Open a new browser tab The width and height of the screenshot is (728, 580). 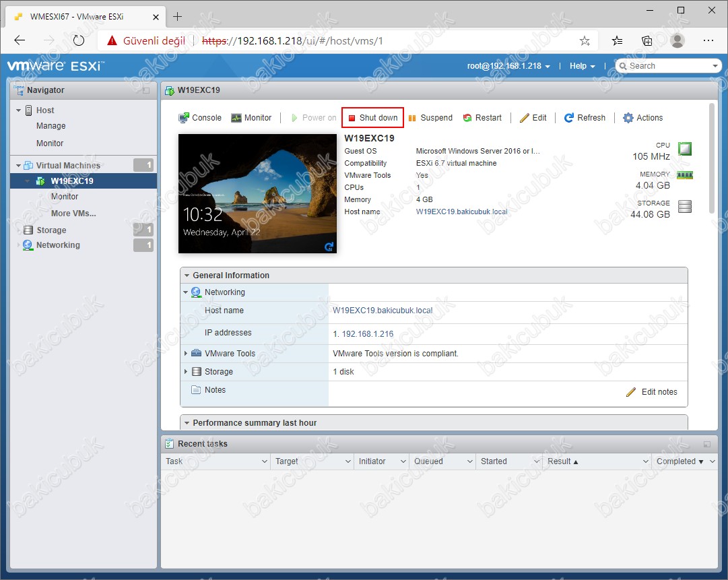coord(177,17)
